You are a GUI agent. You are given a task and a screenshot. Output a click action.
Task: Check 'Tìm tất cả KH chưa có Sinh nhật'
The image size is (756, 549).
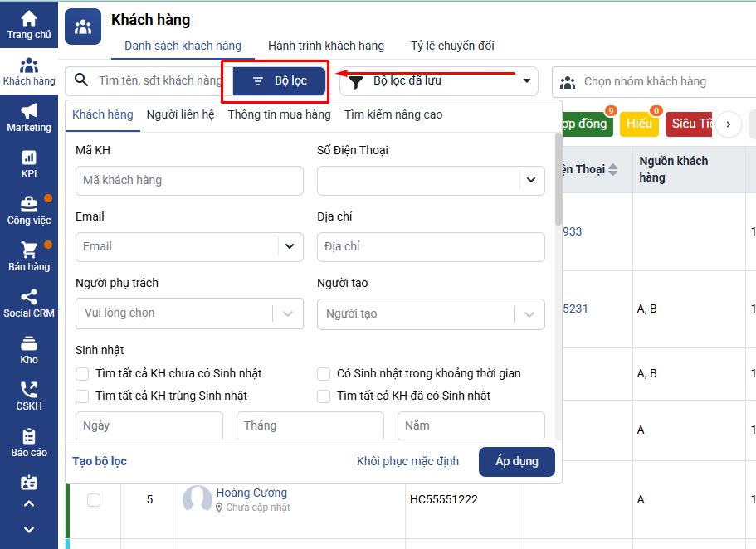click(x=82, y=374)
